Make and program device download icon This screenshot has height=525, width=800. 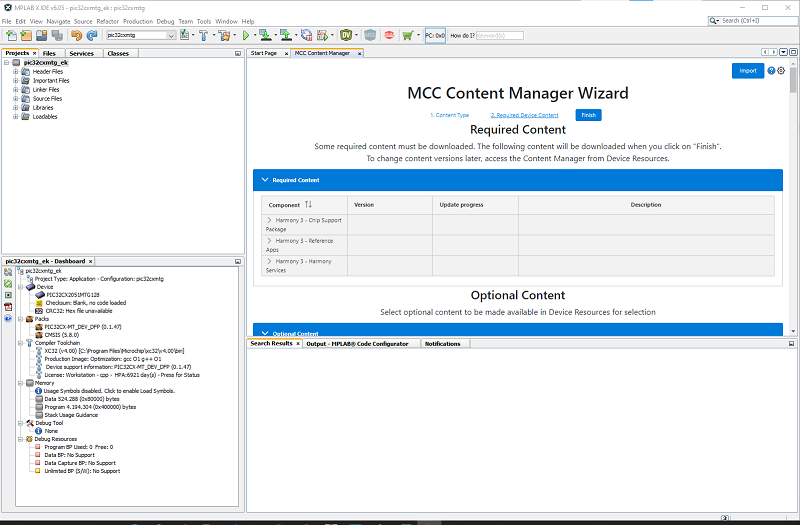(265, 35)
